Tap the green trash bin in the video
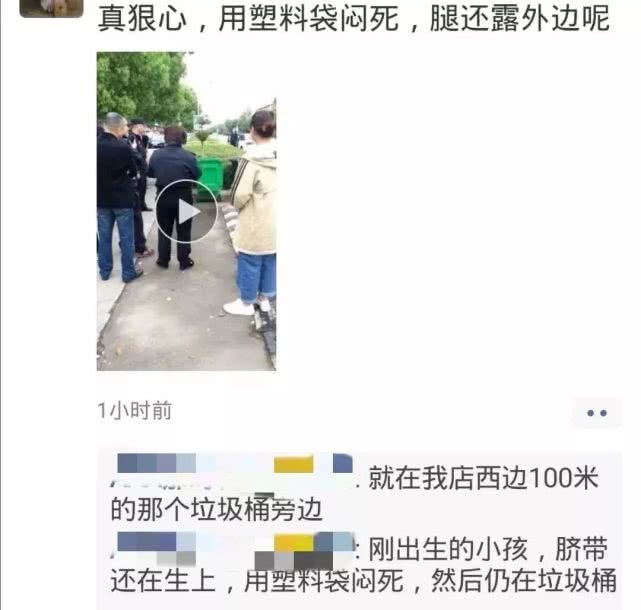The height and width of the screenshot is (610, 641). tap(211, 179)
